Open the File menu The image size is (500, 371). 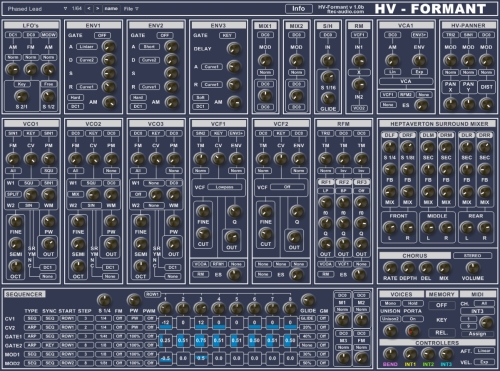(131, 9)
